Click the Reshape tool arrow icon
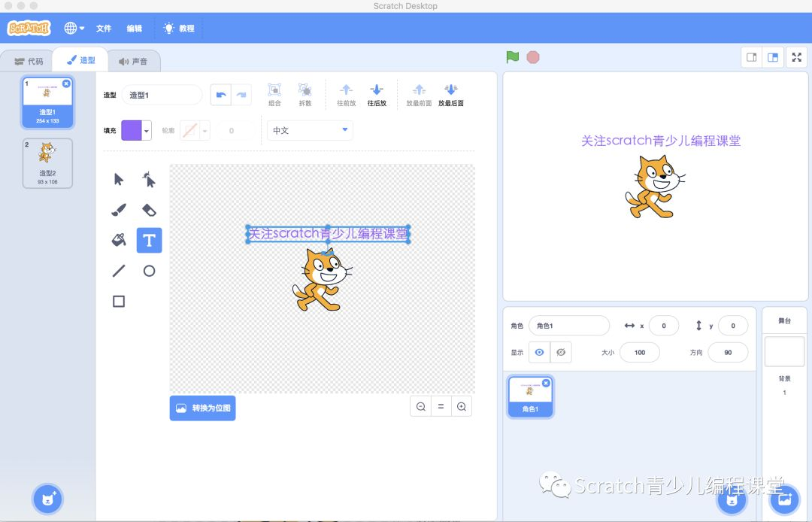This screenshot has width=812, height=522. point(149,179)
